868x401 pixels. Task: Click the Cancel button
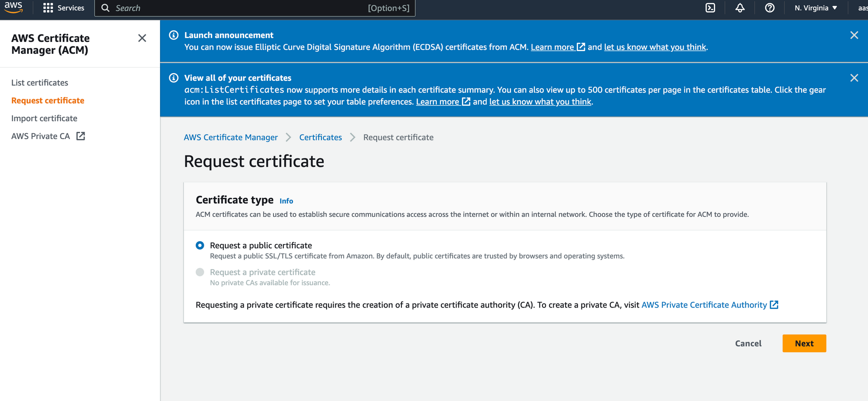[x=748, y=343]
